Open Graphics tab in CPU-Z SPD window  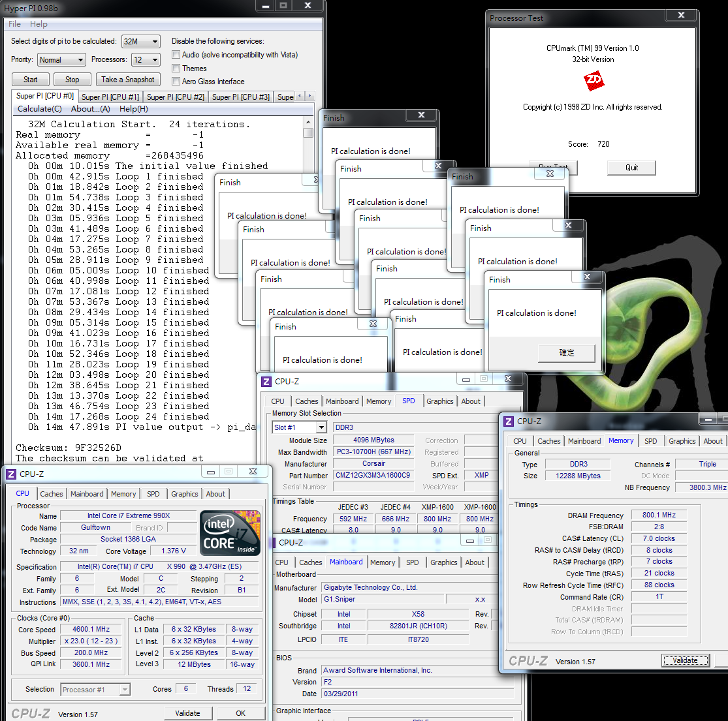(439, 401)
